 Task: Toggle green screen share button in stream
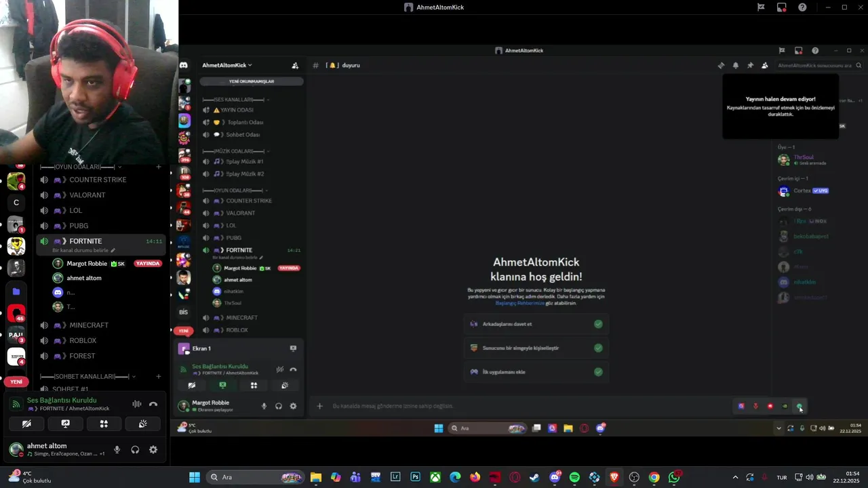point(222,386)
